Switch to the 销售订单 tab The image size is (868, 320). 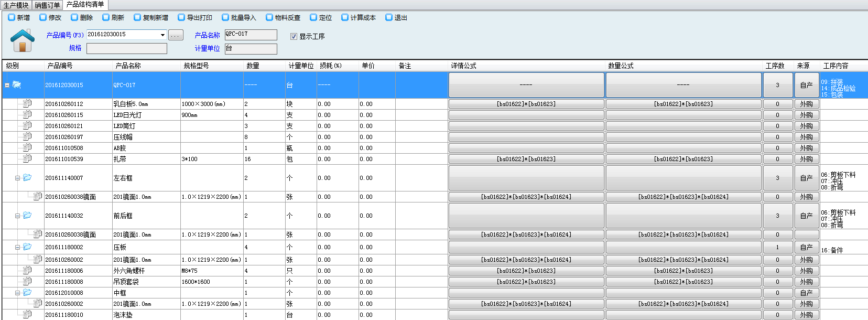pos(48,5)
